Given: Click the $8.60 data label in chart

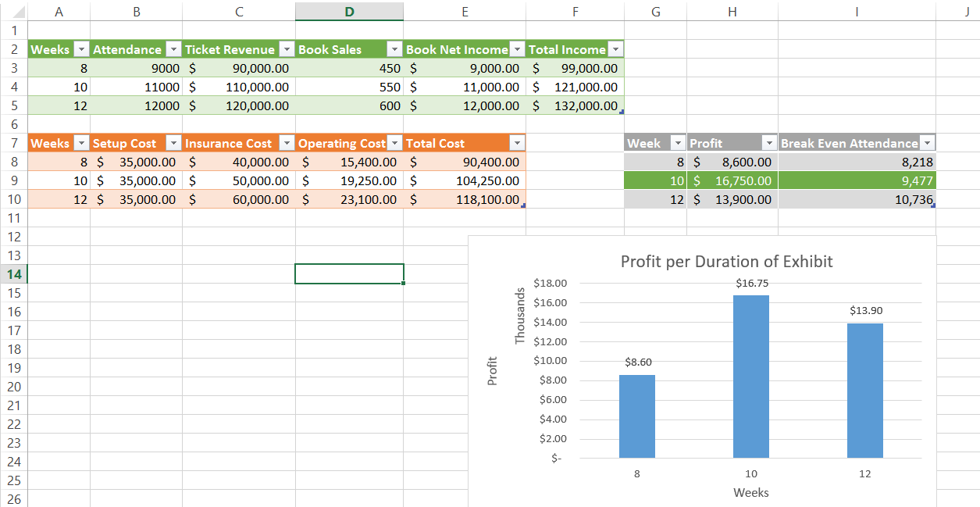Looking at the screenshot, I should click(x=638, y=362).
